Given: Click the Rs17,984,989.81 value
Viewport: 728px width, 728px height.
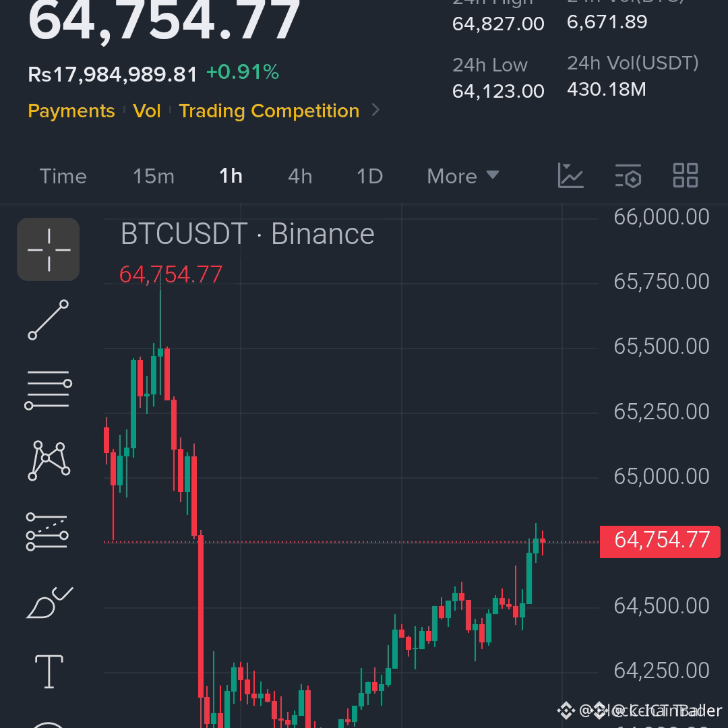Looking at the screenshot, I should 113,74.
